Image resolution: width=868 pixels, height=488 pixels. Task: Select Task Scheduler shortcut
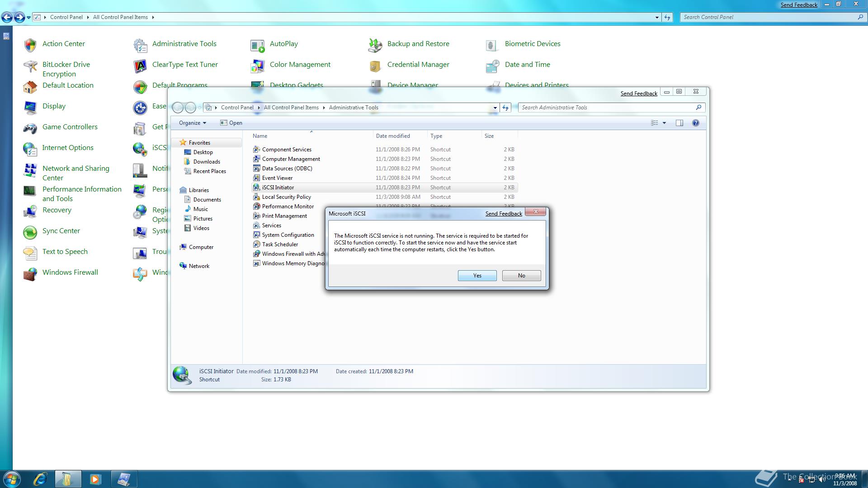[x=280, y=244]
